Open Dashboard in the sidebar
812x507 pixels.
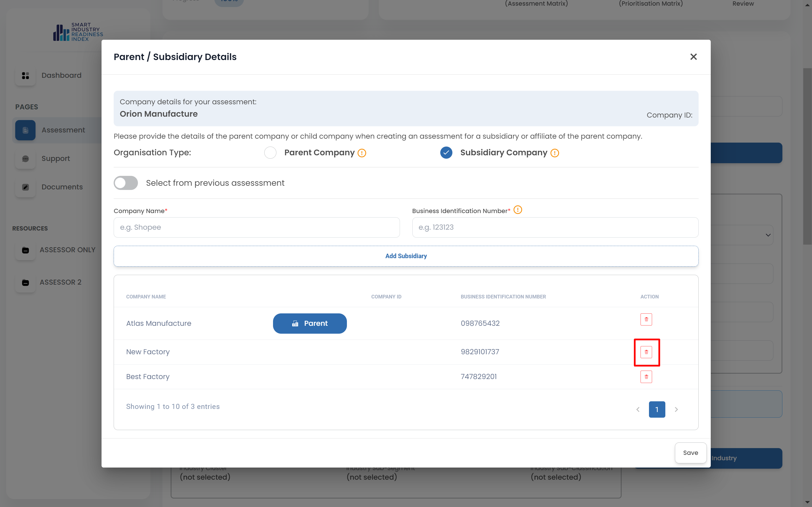[x=61, y=75]
